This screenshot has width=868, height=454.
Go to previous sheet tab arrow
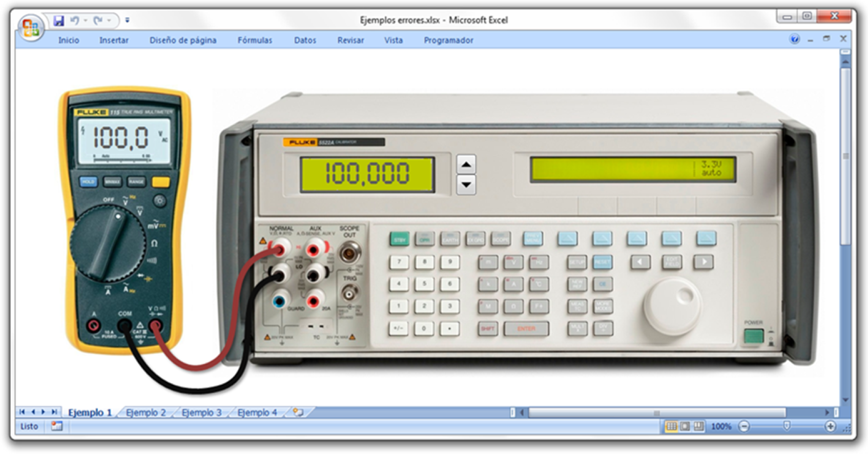pyautogui.click(x=33, y=412)
